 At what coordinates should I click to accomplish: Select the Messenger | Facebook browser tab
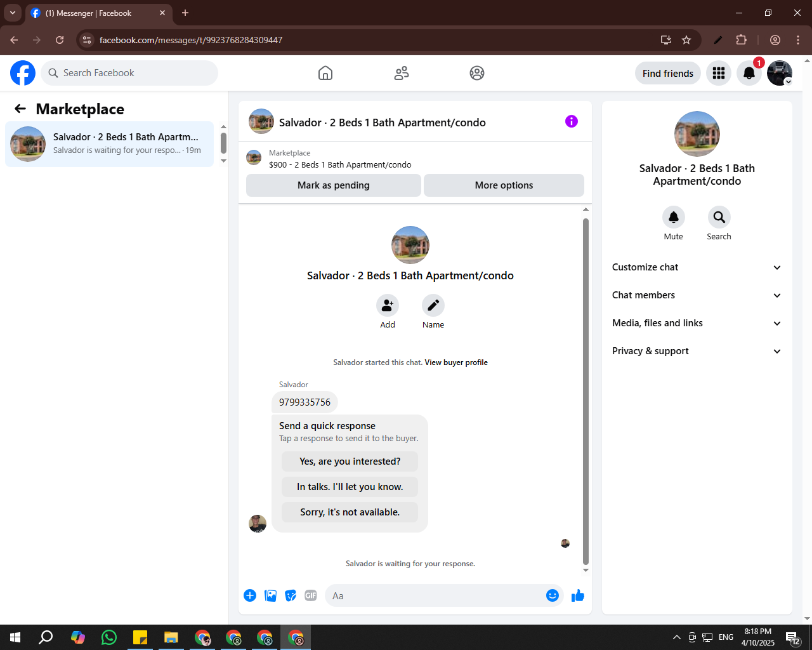pyautogui.click(x=99, y=13)
